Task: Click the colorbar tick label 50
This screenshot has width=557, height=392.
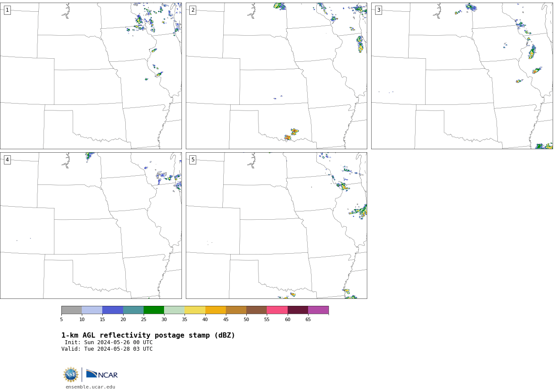Action: point(246,320)
